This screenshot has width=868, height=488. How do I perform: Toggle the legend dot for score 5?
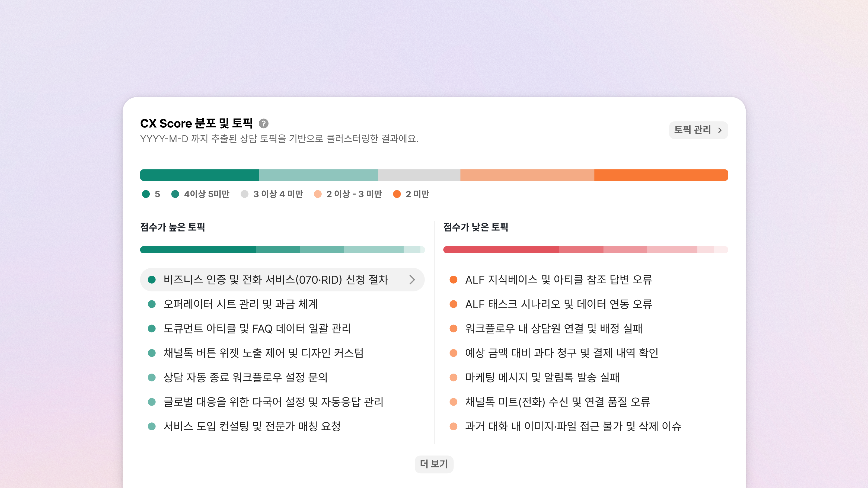146,194
